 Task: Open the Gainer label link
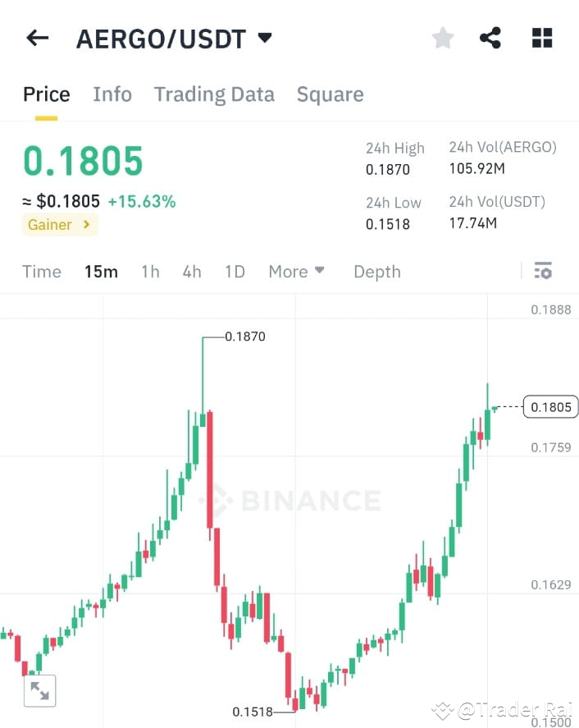coord(59,224)
